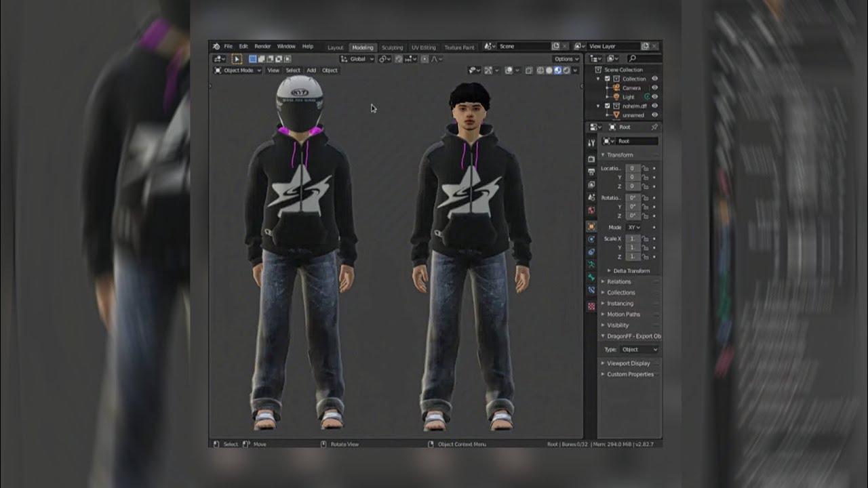Open the Object properties tab icon
Image resolution: width=868 pixels, height=488 pixels.
(x=591, y=226)
